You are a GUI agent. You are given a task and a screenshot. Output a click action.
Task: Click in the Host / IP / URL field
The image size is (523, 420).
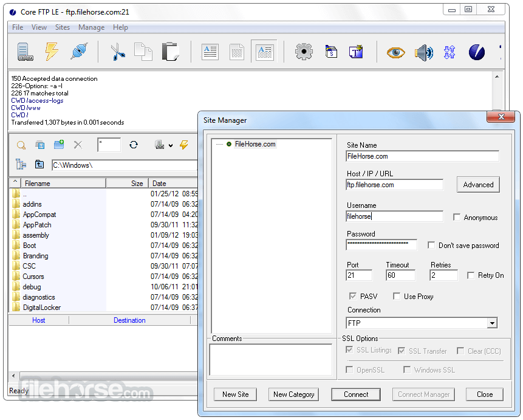395,185
